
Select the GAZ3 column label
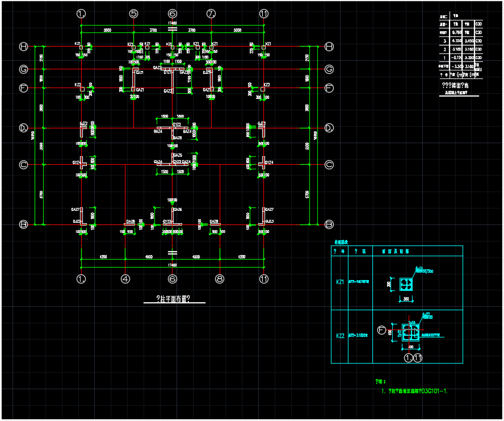pos(168,91)
